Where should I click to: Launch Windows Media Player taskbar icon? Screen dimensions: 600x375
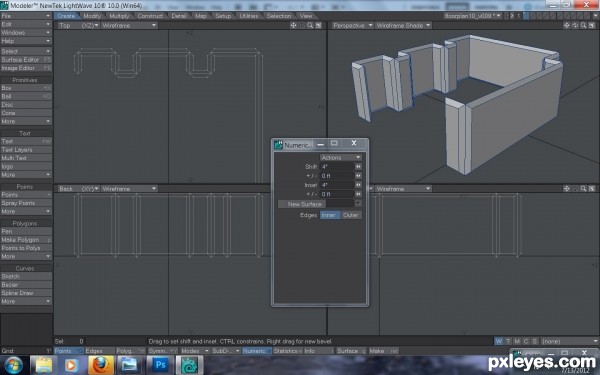72,365
